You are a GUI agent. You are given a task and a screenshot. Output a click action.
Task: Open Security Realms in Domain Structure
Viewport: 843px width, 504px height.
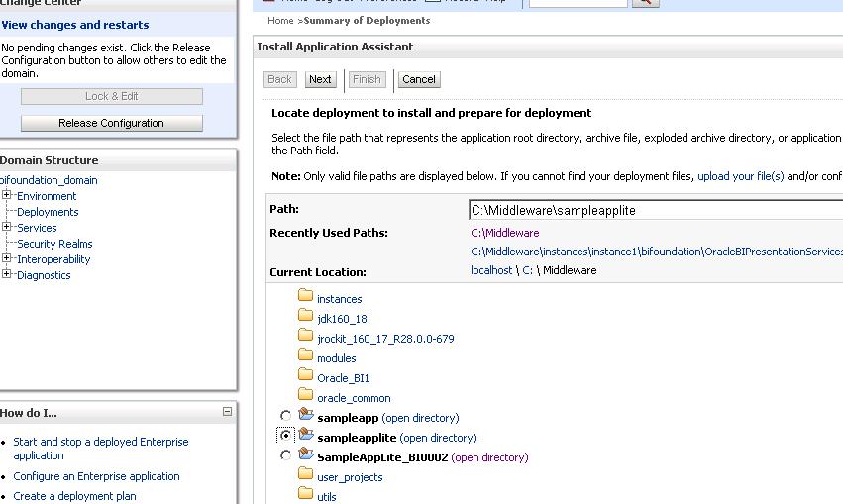click(54, 244)
